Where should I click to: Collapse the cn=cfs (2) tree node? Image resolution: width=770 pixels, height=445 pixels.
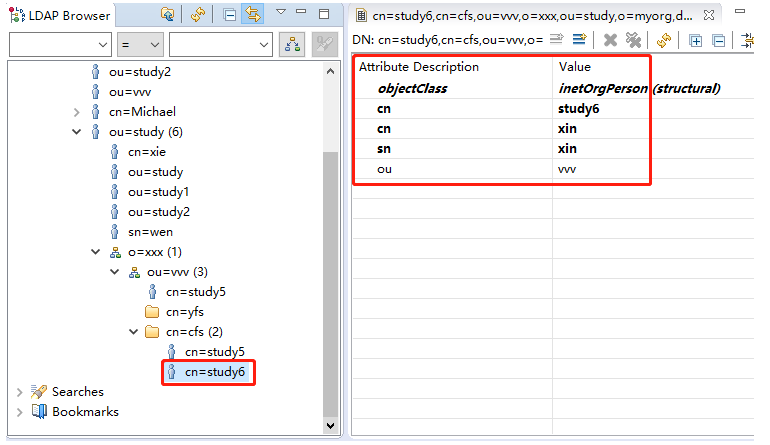(134, 332)
